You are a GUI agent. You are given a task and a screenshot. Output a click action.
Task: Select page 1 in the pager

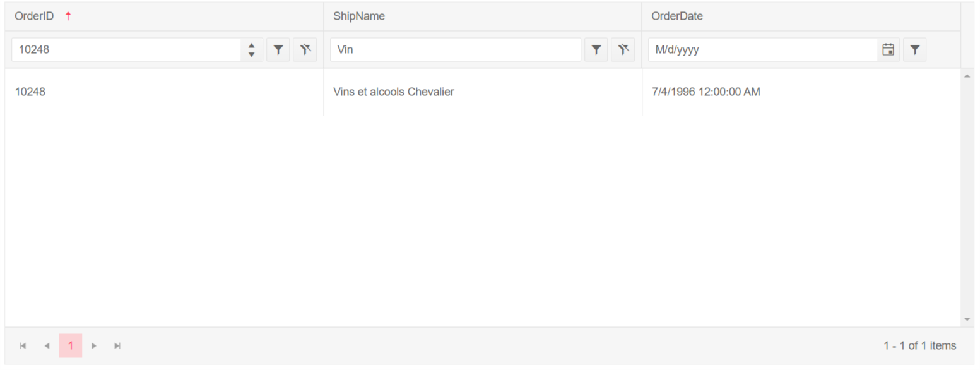71,345
